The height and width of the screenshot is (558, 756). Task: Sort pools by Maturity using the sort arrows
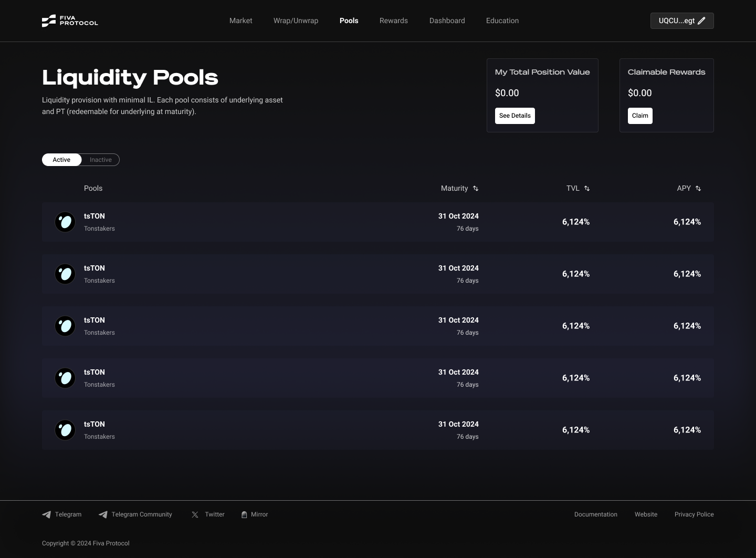[x=475, y=188]
